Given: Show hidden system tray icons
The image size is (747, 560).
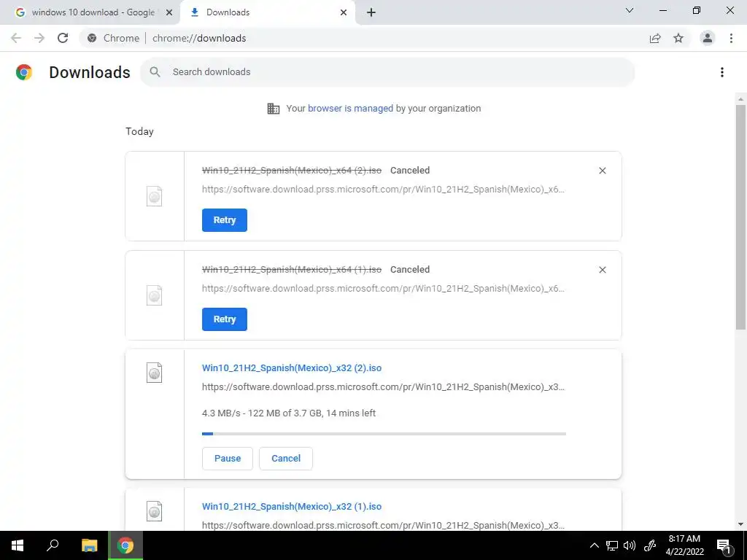Looking at the screenshot, I should [x=594, y=545].
